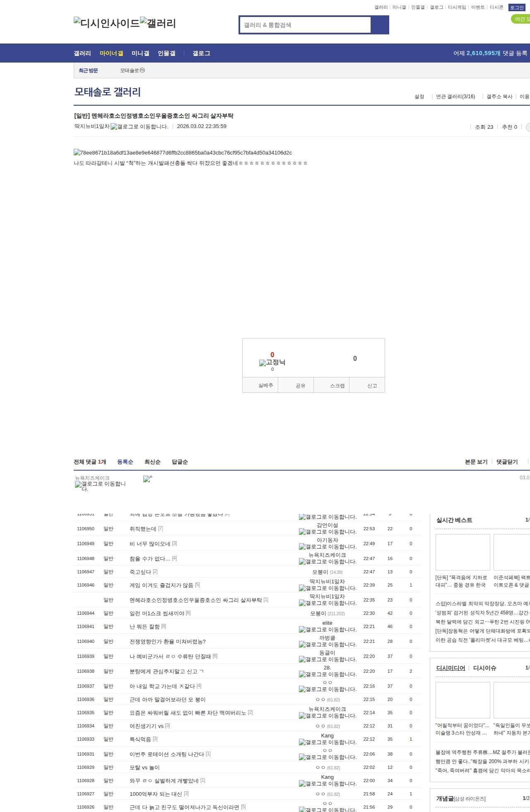This screenshot has height=812, width=530.
Task: Click the ⓜ 모태솔로 recent visit entry
Action: pos(132,70)
